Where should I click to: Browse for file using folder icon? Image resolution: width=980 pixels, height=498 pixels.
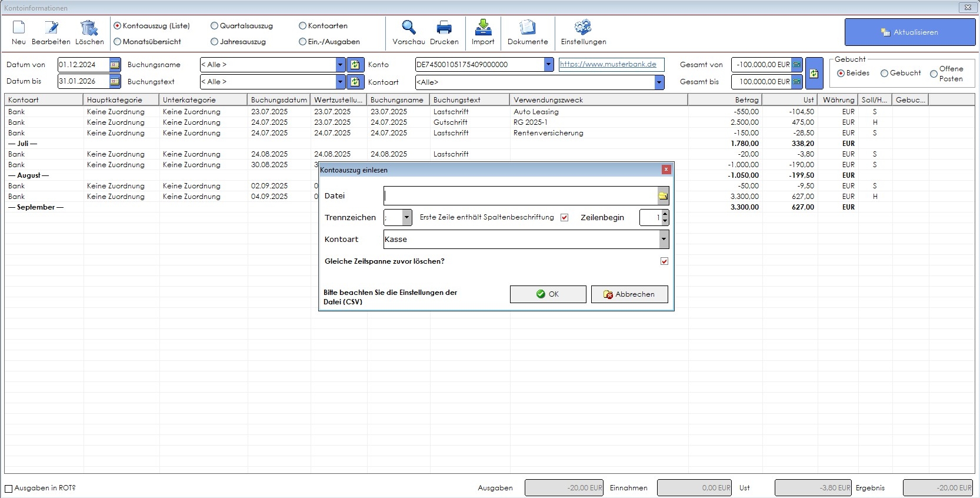(663, 196)
